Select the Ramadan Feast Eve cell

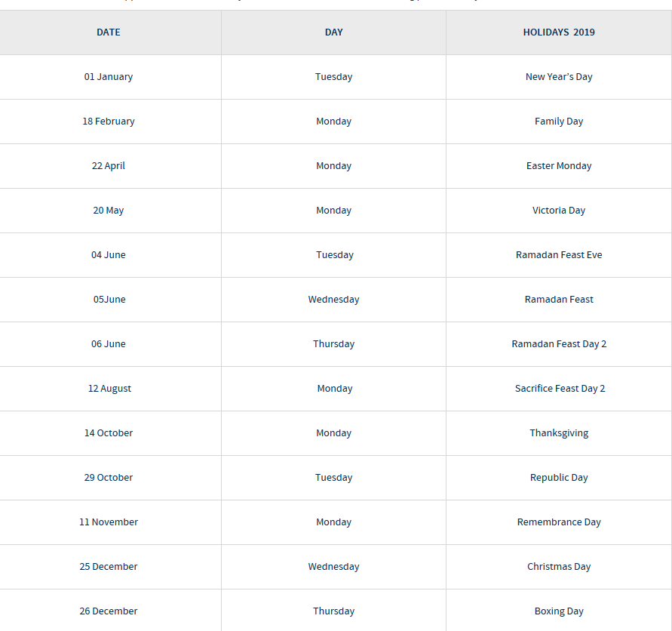point(559,255)
